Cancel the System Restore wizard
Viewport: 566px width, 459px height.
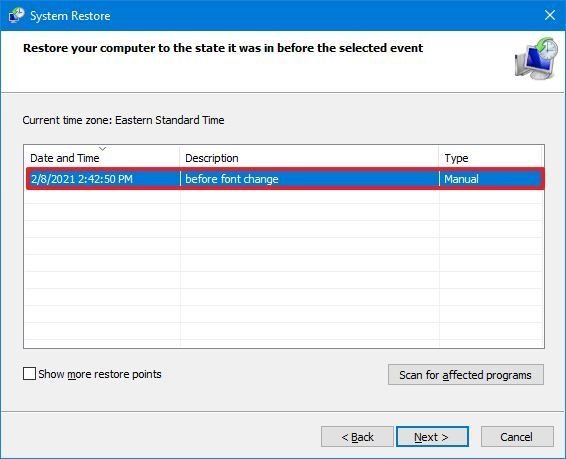[517, 437]
